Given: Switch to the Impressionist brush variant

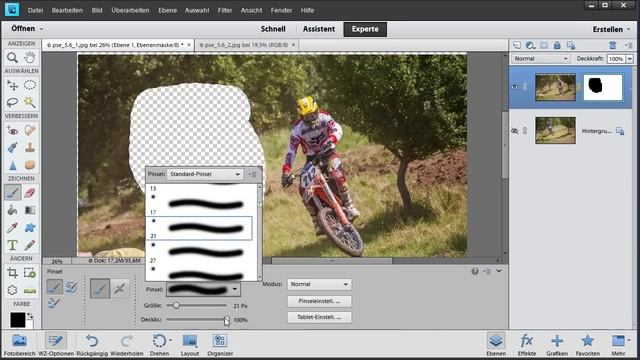Looking at the screenshot, I should click(x=71, y=287).
